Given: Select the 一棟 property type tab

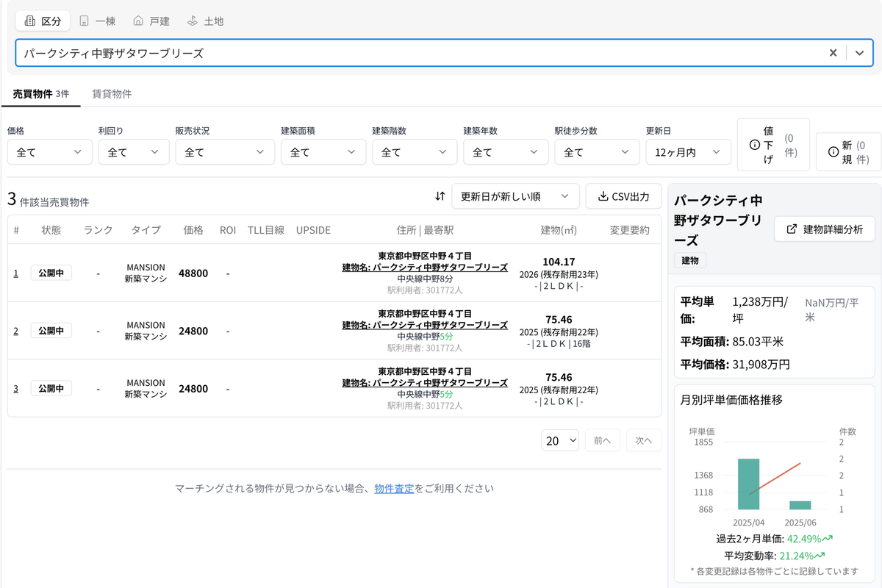Looking at the screenshot, I should click(97, 21).
